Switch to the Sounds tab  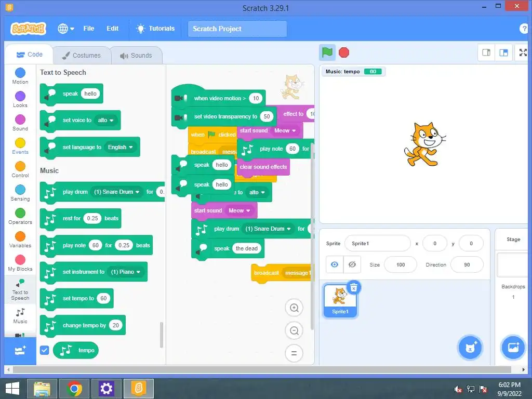click(x=137, y=55)
